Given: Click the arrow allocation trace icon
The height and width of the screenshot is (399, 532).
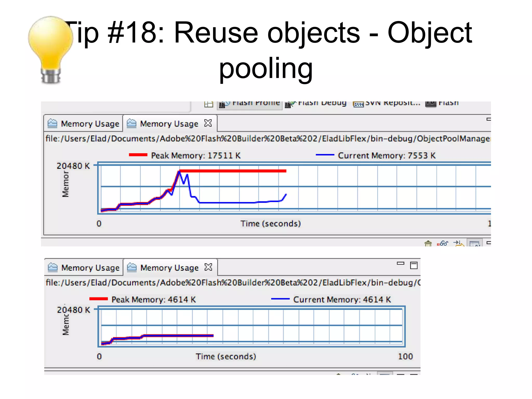Looking at the screenshot, I should tap(458, 243).
